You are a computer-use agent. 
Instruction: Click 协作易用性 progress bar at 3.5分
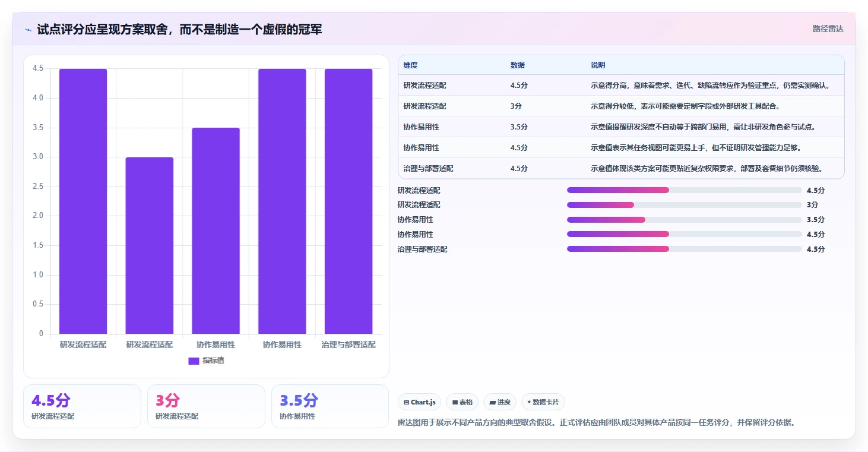click(684, 220)
